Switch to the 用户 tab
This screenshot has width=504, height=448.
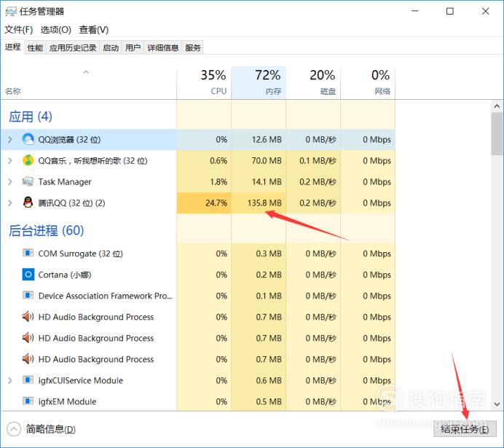(x=133, y=48)
